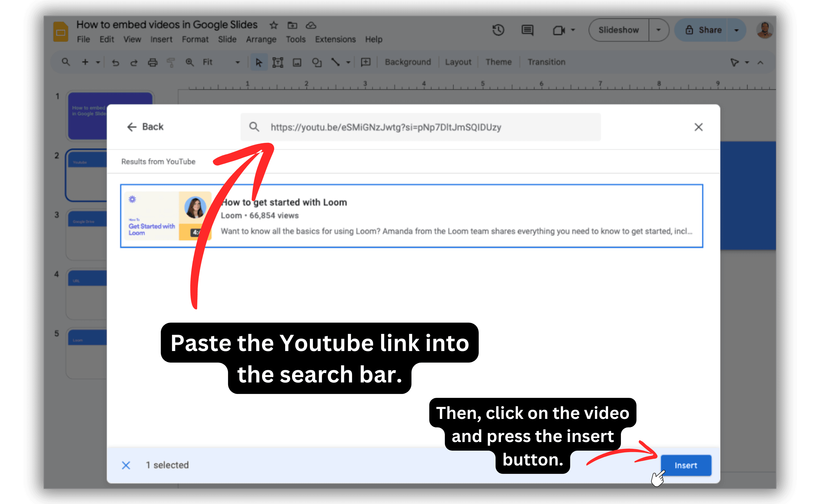Open the Line tool dropdown arrow
The width and height of the screenshot is (820, 504).
pyautogui.click(x=348, y=62)
